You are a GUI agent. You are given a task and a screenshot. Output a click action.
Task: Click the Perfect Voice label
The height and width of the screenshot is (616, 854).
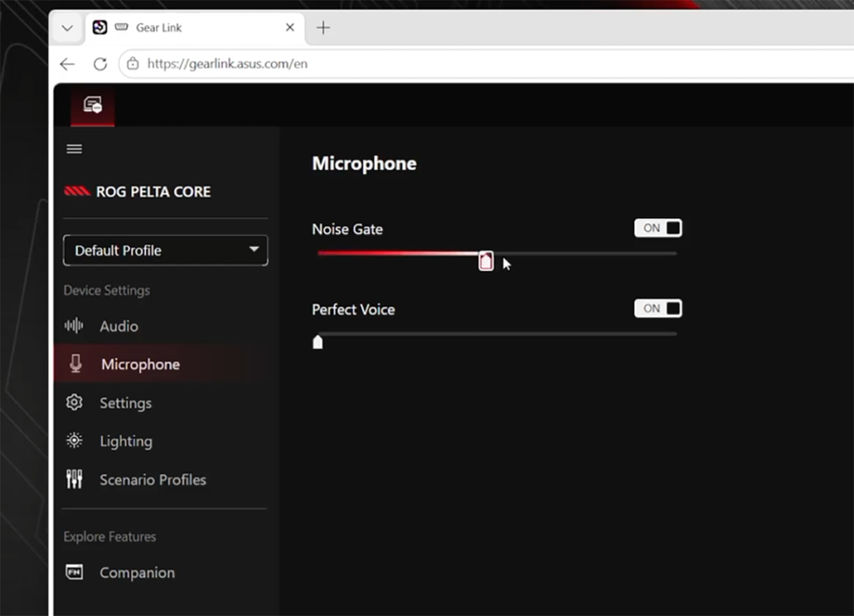click(x=354, y=309)
